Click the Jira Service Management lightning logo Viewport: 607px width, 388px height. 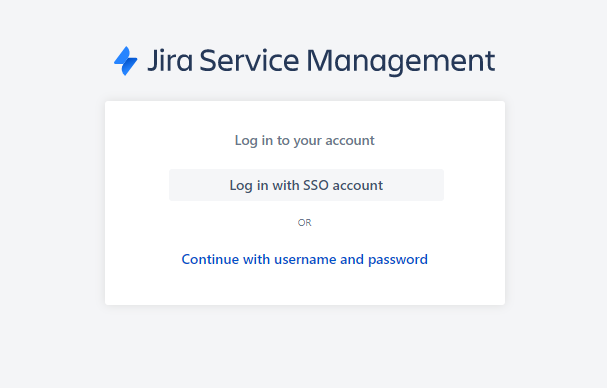click(125, 61)
